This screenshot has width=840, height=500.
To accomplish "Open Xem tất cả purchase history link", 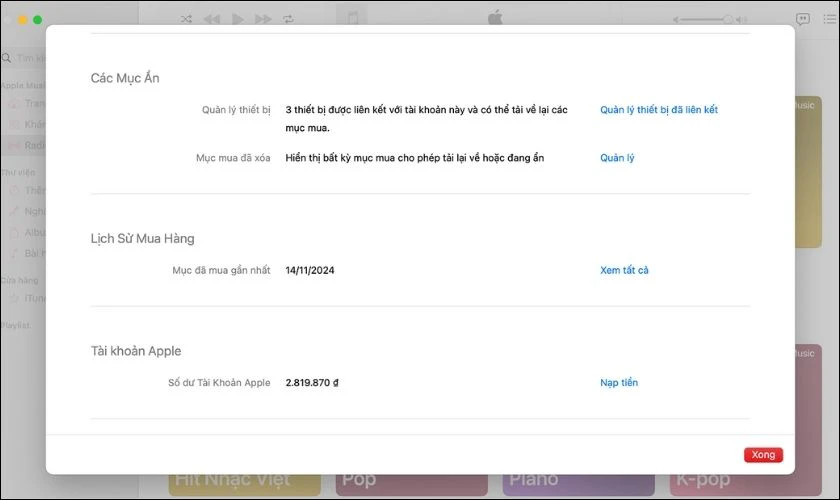I will 624,270.
